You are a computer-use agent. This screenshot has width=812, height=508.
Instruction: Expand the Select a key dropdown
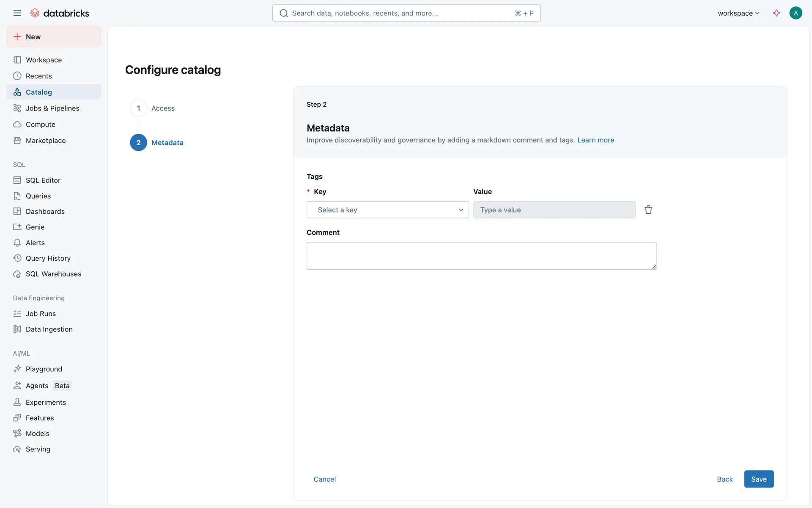pyautogui.click(x=387, y=210)
